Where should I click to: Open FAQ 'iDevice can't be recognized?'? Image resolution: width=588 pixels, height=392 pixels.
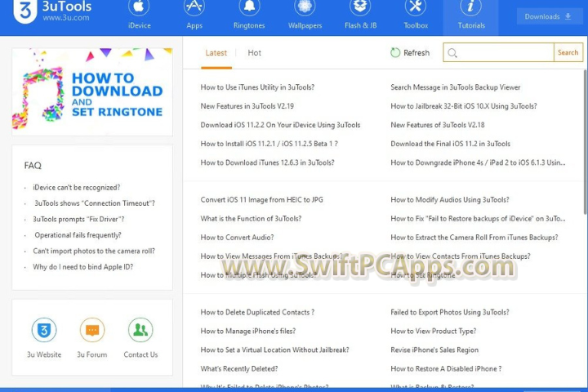tap(77, 187)
